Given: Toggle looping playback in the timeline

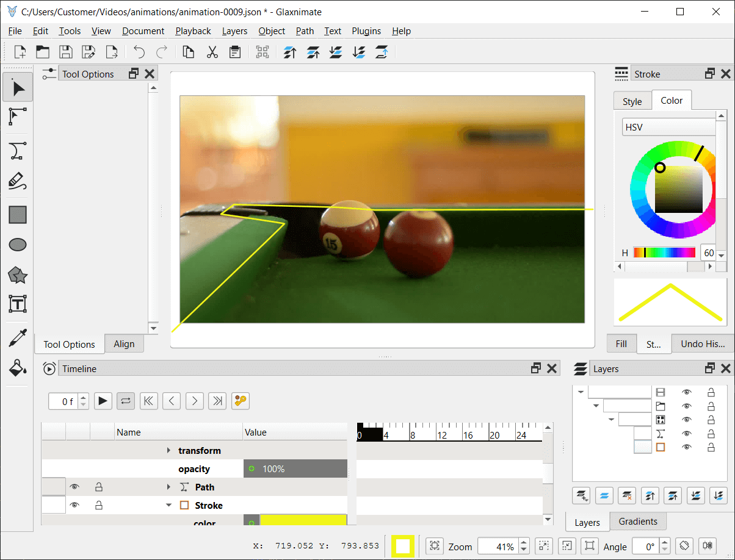Looking at the screenshot, I should coord(126,401).
